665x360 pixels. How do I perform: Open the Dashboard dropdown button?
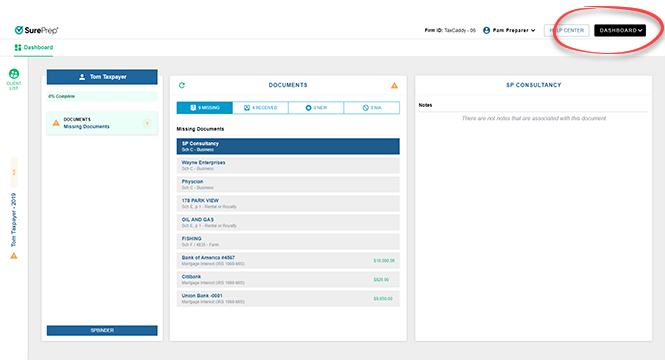coord(620,31)
